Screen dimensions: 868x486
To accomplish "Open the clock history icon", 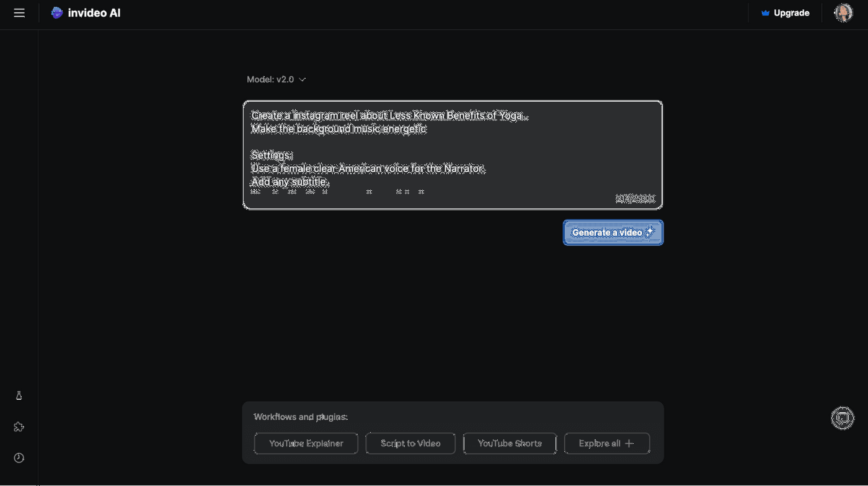I will [x=19, y=458].
